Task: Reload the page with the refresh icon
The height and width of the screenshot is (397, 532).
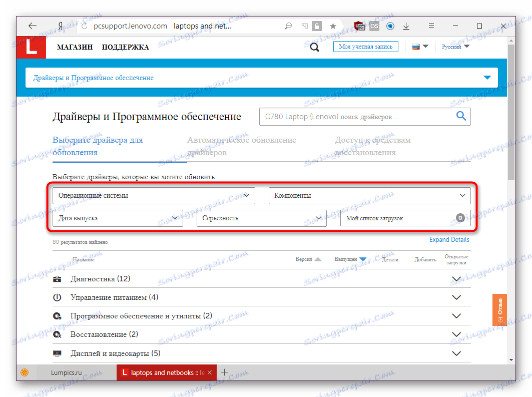Action: point(85,26)
